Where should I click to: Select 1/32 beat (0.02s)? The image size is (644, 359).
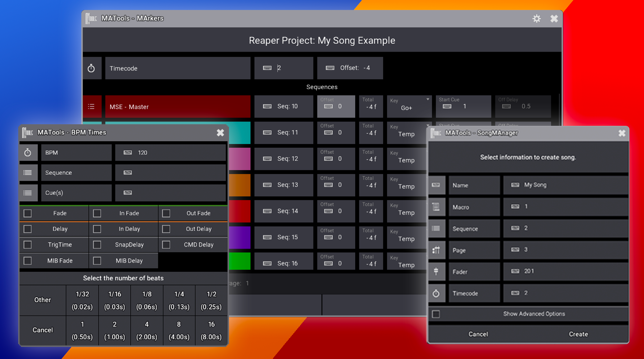[x=83, y=301]
